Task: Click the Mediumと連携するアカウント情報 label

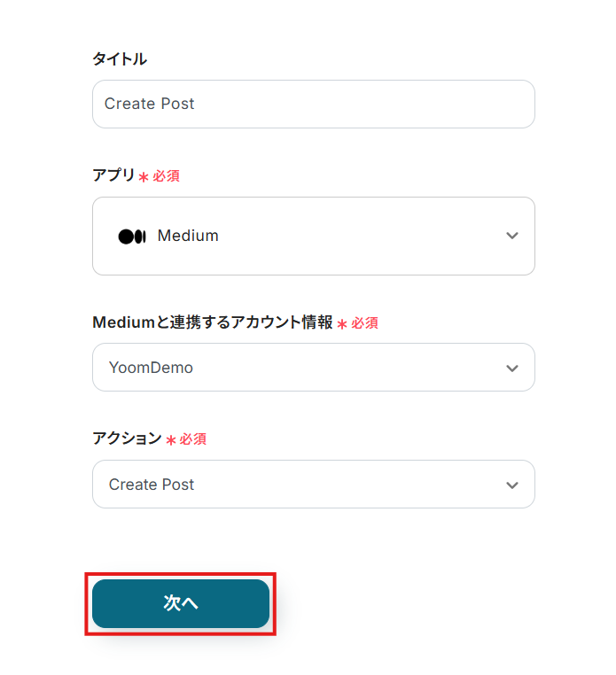Action: point(213,322)
